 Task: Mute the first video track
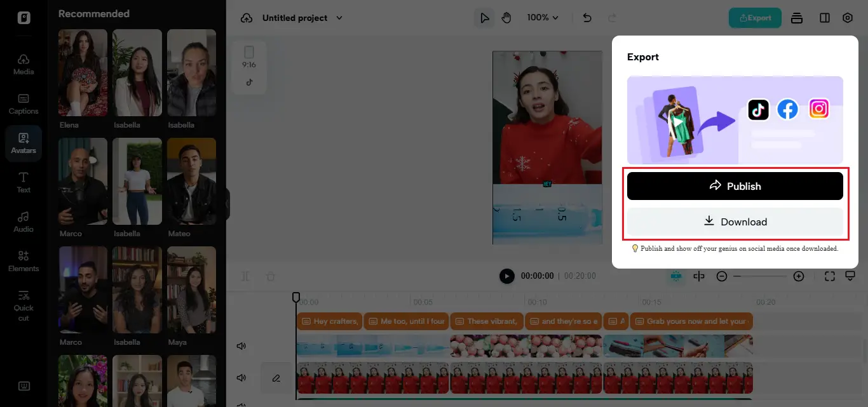pos(241,347)
